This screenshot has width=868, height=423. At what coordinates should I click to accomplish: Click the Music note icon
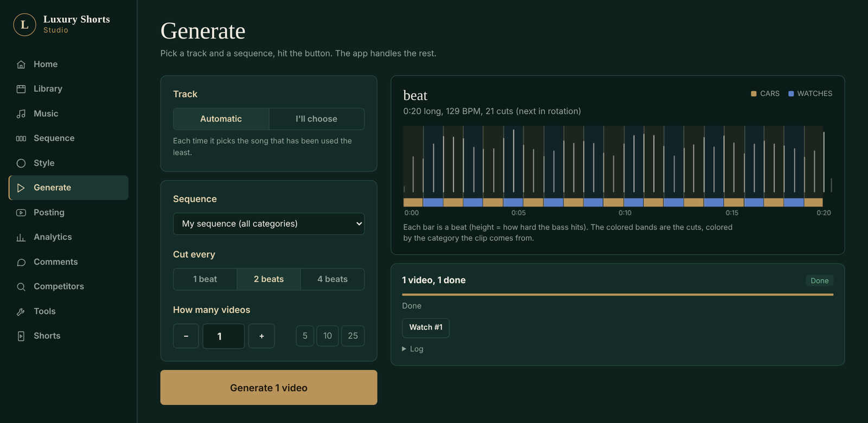click(x=21, y=114)
